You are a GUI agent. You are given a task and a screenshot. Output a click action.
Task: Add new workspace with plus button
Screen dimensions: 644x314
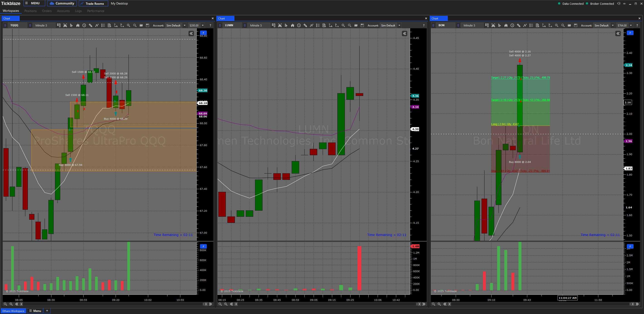tap(47, 311)
